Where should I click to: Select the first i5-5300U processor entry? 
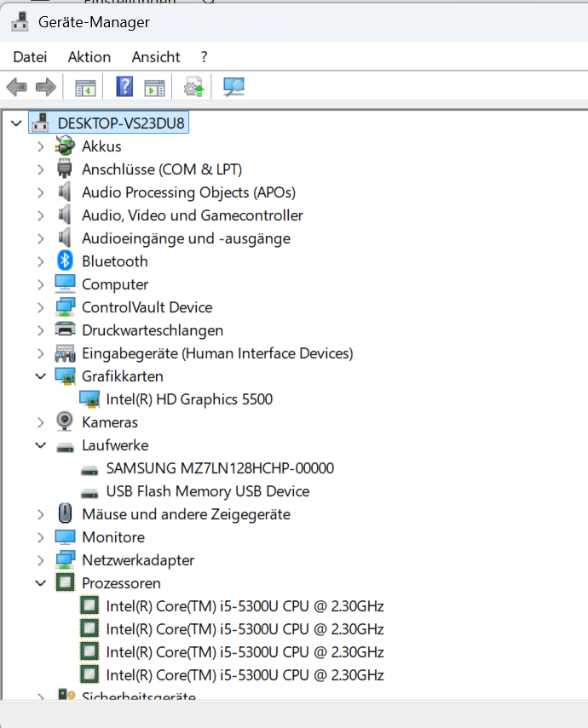(x=245, y=606)
